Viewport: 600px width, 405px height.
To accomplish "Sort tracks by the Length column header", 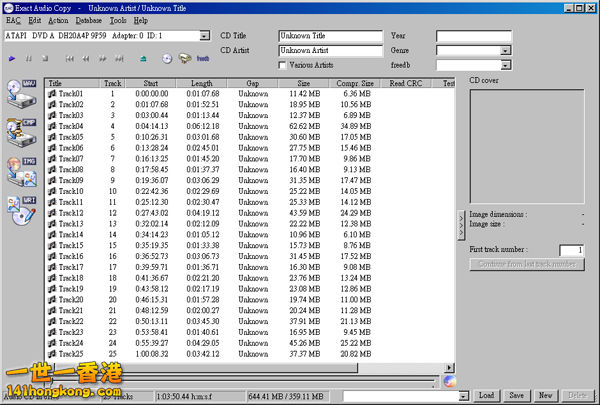I will point(201,83).
